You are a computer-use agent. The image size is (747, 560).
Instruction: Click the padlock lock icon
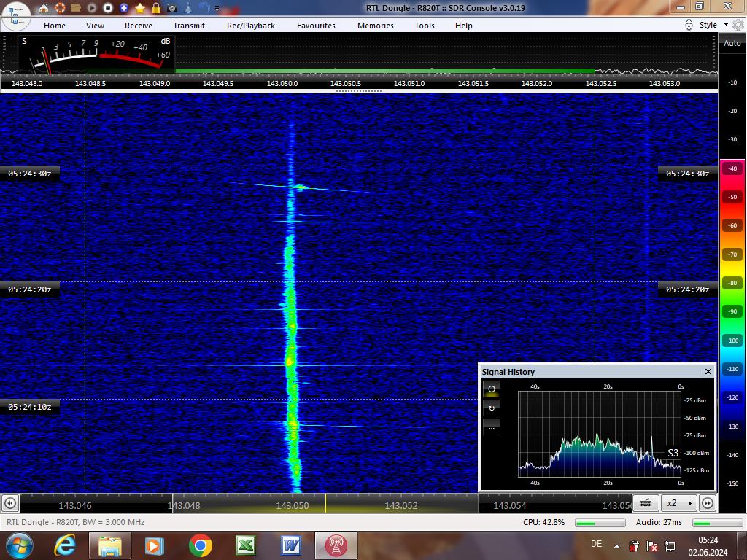[x=156, y=8]
